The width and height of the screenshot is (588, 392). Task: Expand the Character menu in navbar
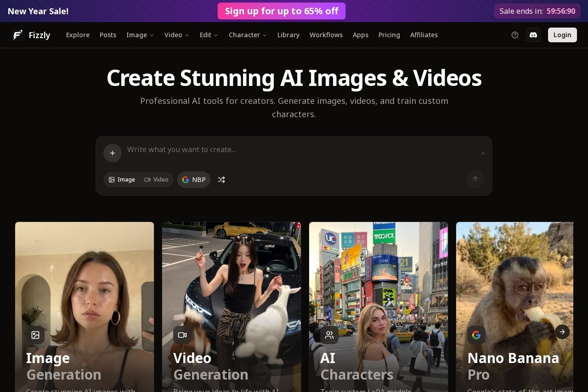(248, 35)
